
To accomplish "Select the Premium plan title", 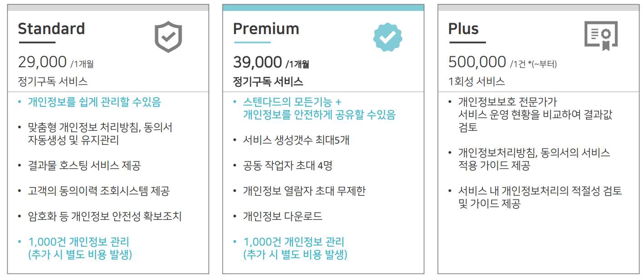I will tap(266, 29).
